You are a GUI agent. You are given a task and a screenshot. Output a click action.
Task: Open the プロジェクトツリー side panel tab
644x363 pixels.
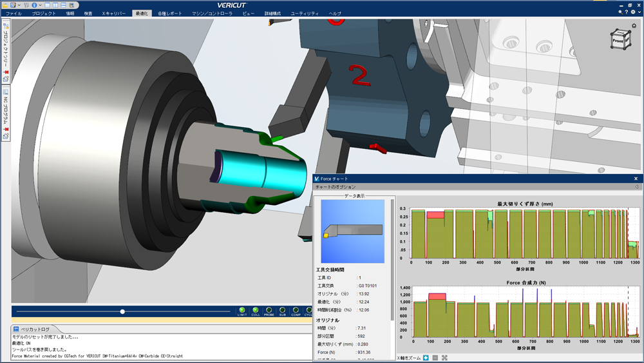(6, 51)
